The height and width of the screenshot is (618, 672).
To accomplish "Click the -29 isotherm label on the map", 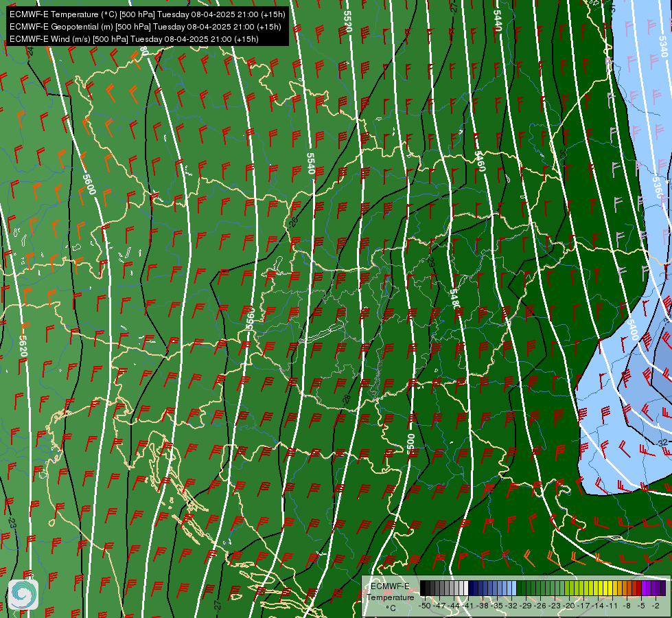I will pyautogui.click(x=431, y=263).
